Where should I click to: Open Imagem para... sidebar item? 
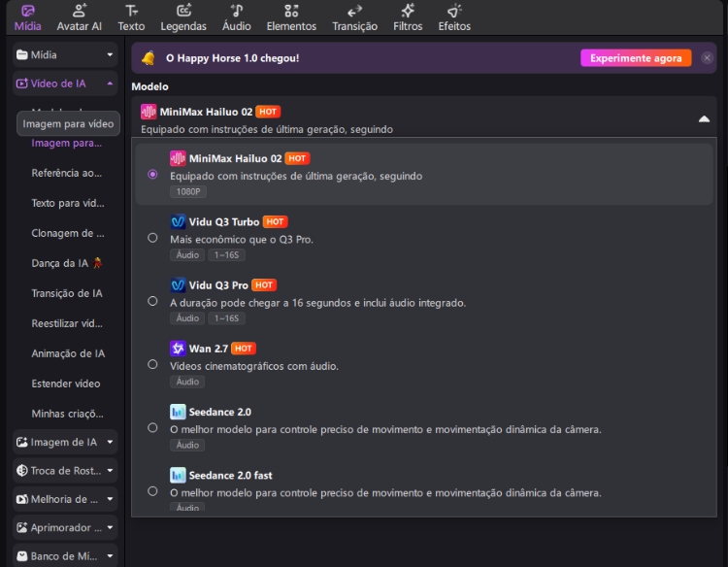[66, 144]
